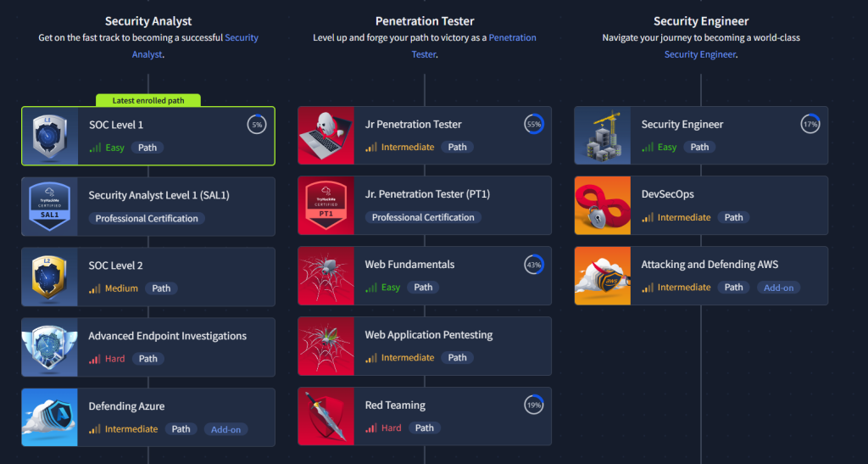Open the Security Engineer description link
The height and width of the screenshot is (464, 868).
pyautogui.click(x=700, y=54)
